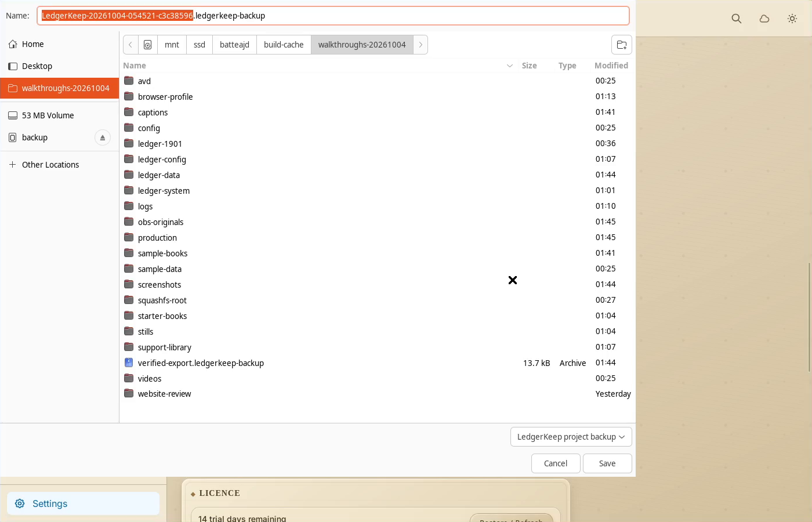The image size is (812, 522).
Task: Select the support-library folder row
Action: tap(378, 347)
